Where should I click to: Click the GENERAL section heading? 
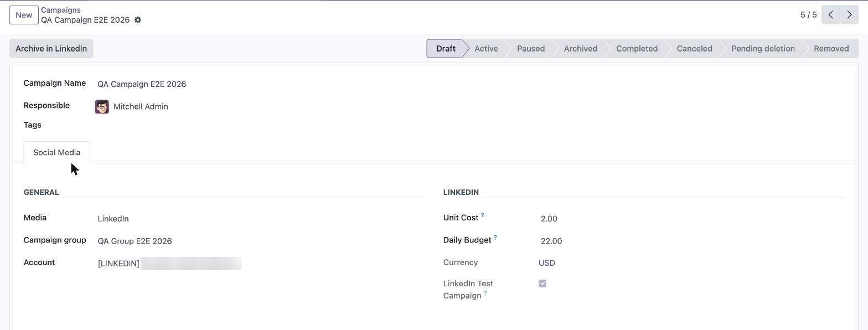point(41,192)
